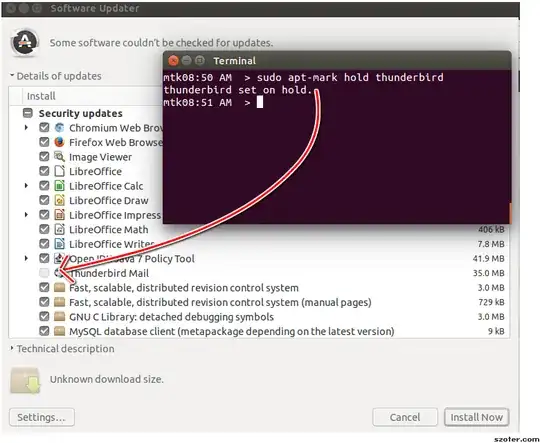Click the LibreOffice Draw icon
The image size is (540, 443).
point(60,200)
